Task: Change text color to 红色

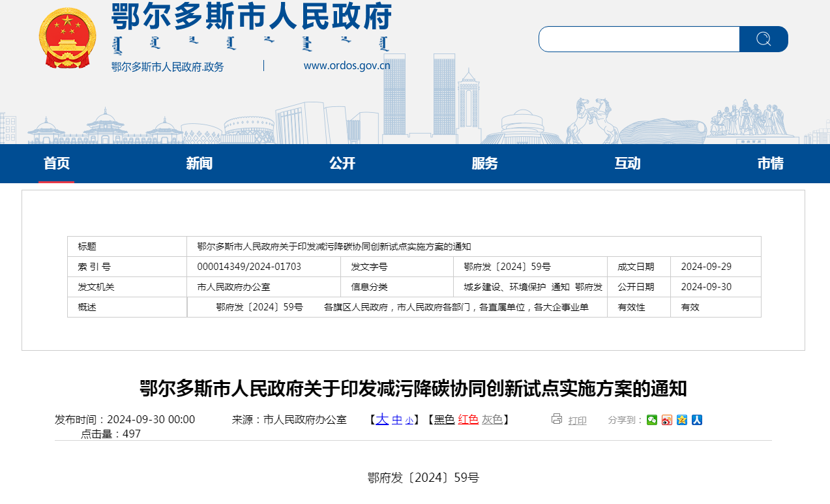Action: point(468,420)
